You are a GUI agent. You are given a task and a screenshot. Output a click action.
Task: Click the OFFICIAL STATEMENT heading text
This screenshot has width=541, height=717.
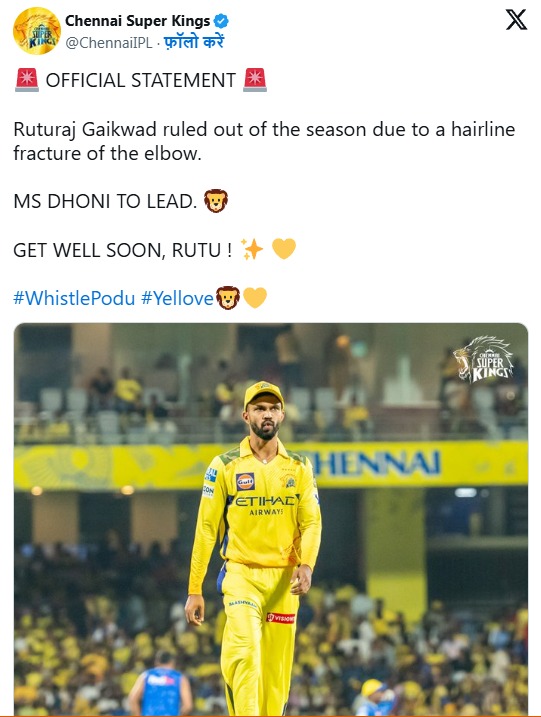coord(141,80)
